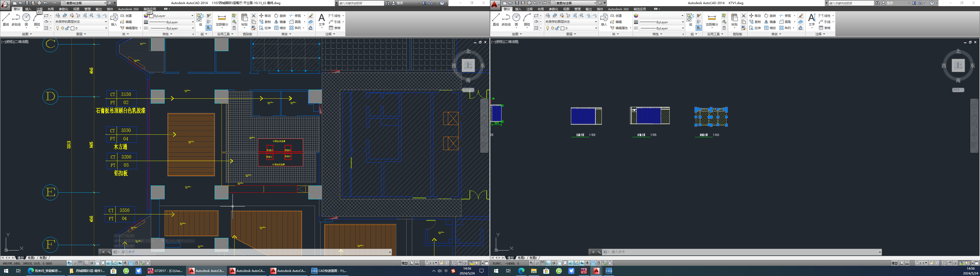The image size is (980, 276).
Task: Switch to Autodesk 360 tab in left window
Action: [128, 9]
